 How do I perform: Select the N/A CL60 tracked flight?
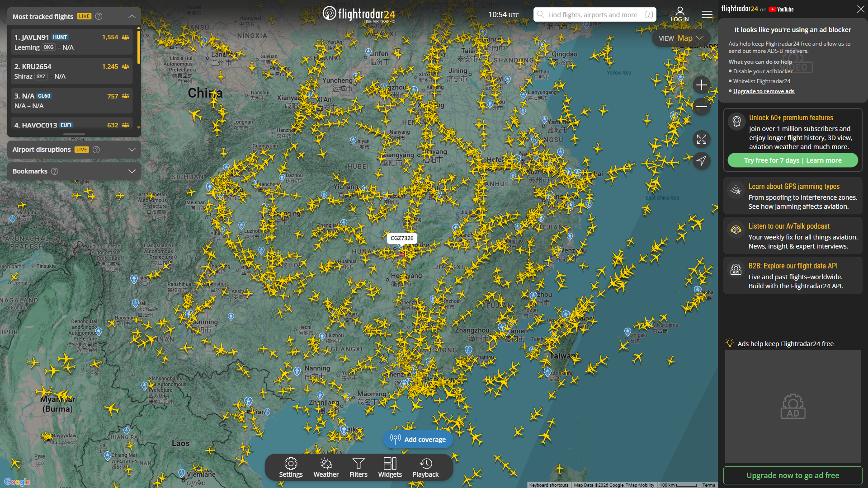72,101
